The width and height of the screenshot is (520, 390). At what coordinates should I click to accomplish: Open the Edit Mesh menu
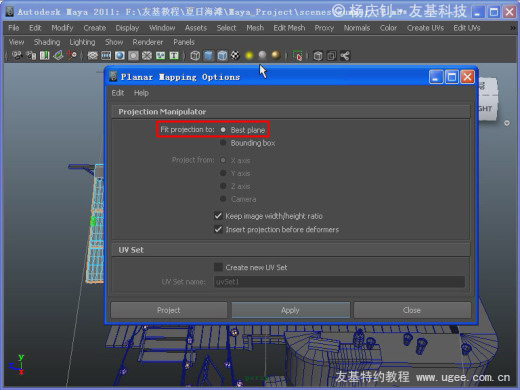coord(289,28)
